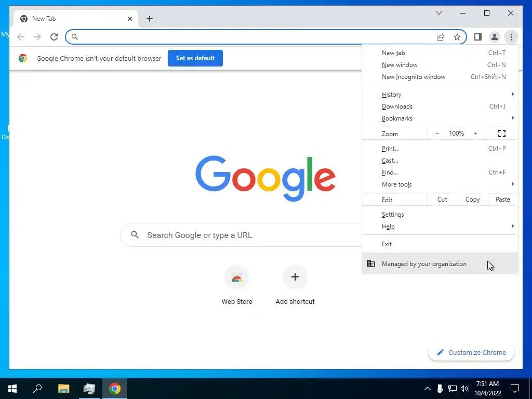This screenshot has height=399, width=532.
Task: Select the New Tab tab
Action: coord(76,19)
